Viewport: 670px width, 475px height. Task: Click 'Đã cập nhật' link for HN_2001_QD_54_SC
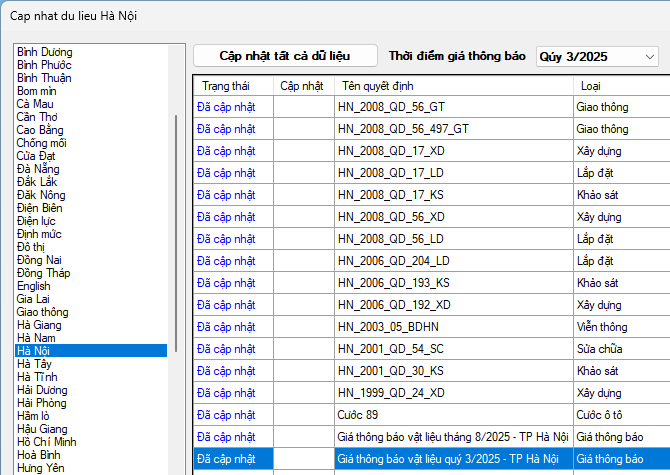(226, 349)
